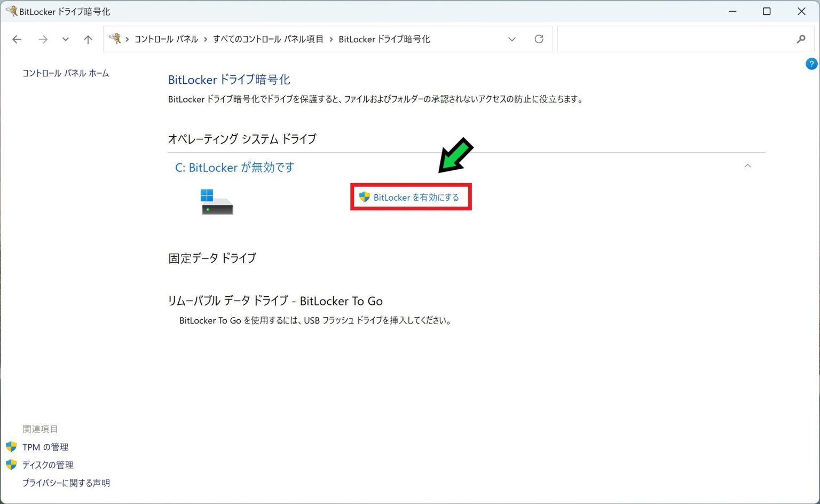This screenshot has width=820, height=504.
Task: Open ディスクの管理
Action: pos(47,464)
